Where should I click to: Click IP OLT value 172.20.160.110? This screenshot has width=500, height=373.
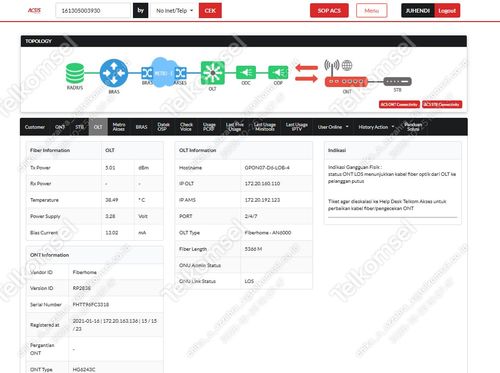pyautogui.click(x=262, y=184)
